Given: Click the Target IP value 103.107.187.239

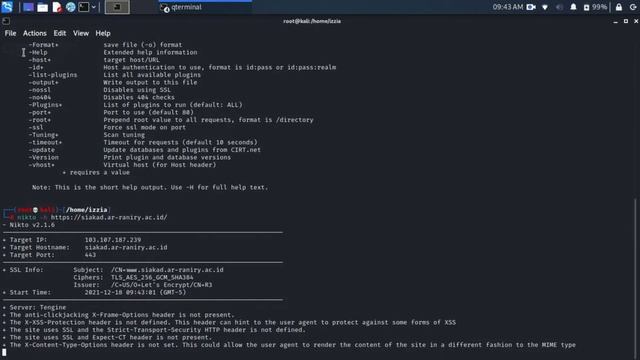Looking at the screenshot, I should point(113,240).
